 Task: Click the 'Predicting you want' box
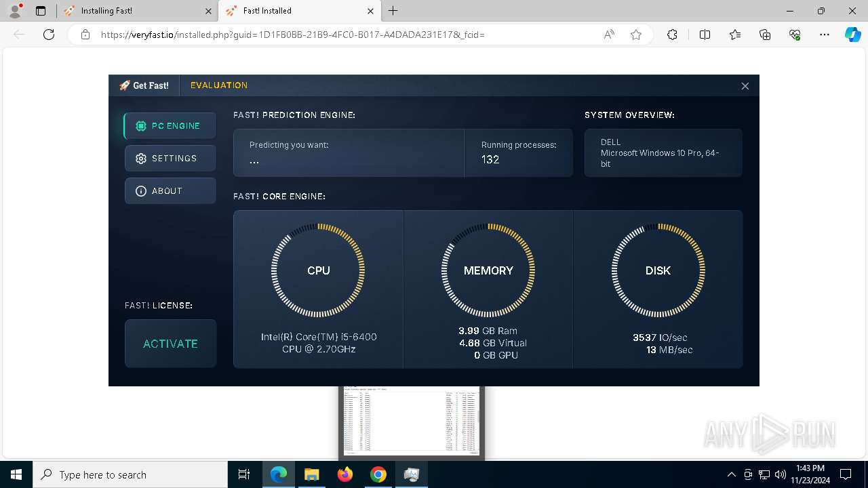tap(349, 153)
